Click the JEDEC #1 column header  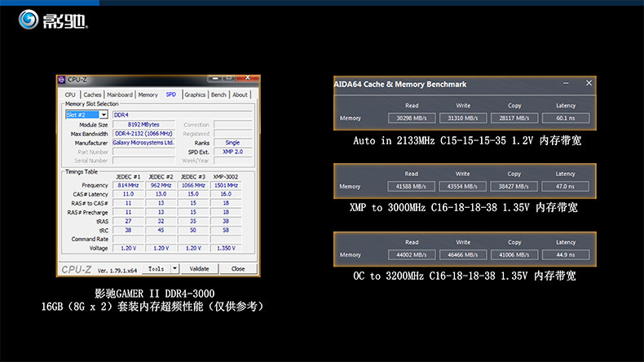click(x=128, y=177)
